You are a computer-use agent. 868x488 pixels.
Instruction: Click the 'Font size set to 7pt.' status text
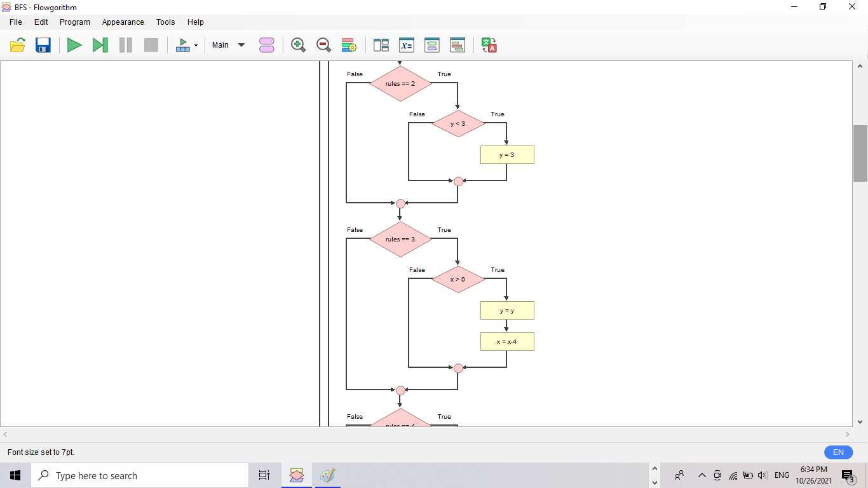pyautogui.click(x=41, y=452)
